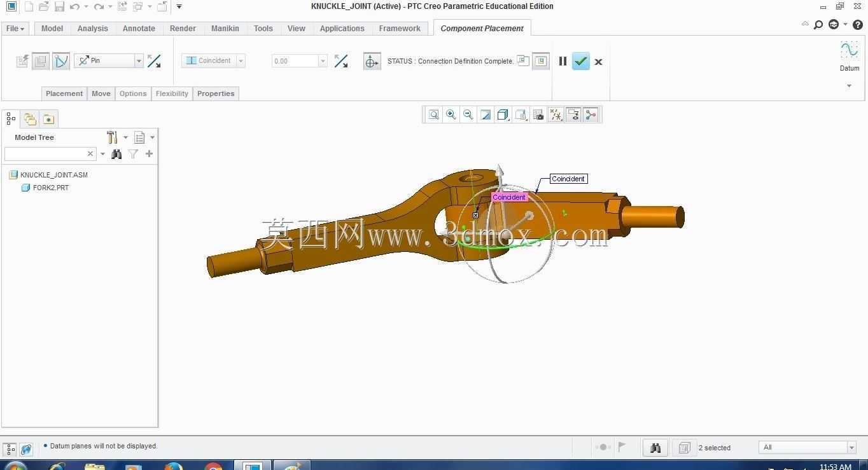
Task: Open the saved orientations list
Action: coord(521,114)
